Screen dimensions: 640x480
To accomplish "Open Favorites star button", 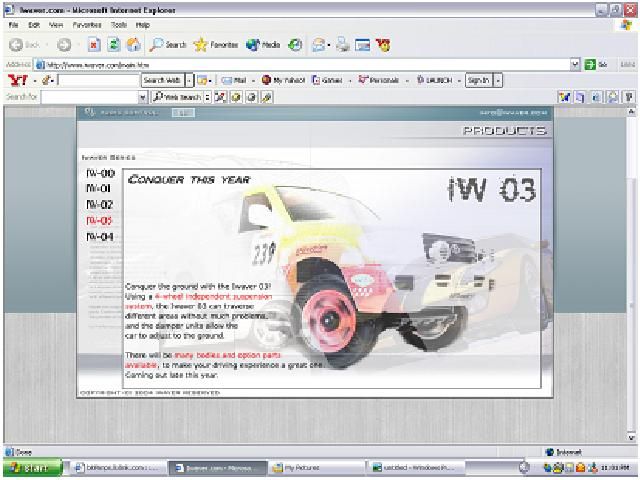I will (216, 44).
